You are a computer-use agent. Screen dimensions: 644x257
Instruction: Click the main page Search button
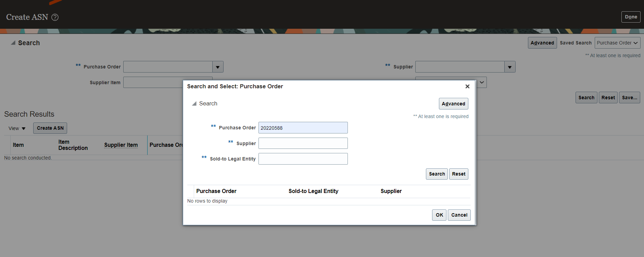pos(586,98)
